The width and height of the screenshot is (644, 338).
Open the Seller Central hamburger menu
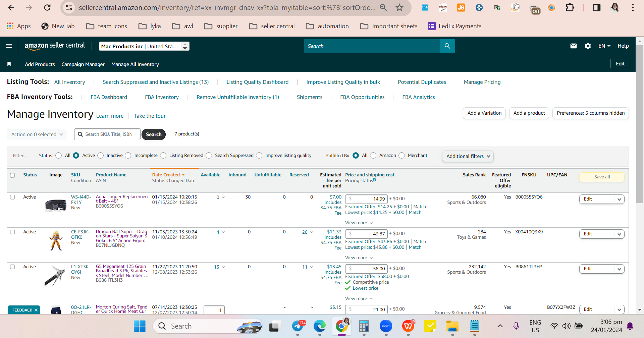point(9,46)
